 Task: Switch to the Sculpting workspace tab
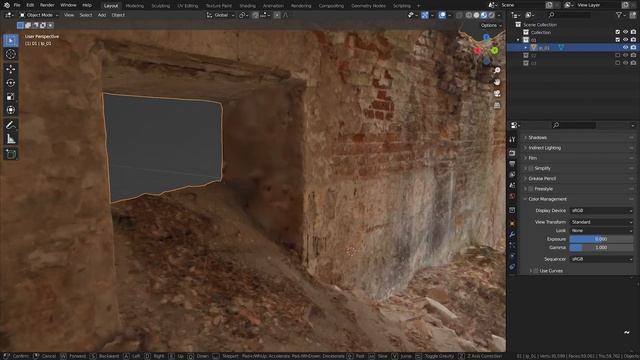[161, 6]
